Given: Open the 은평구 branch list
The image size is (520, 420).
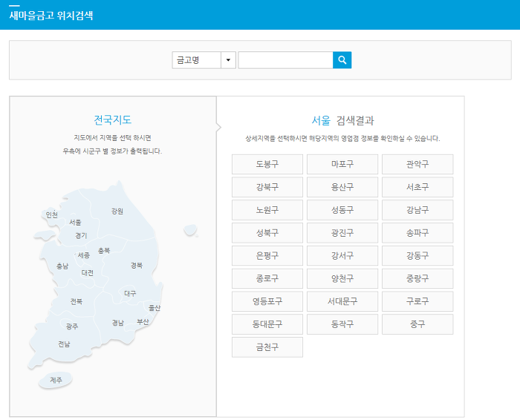Looking at the screenshot, I should [x=267, y=255].
